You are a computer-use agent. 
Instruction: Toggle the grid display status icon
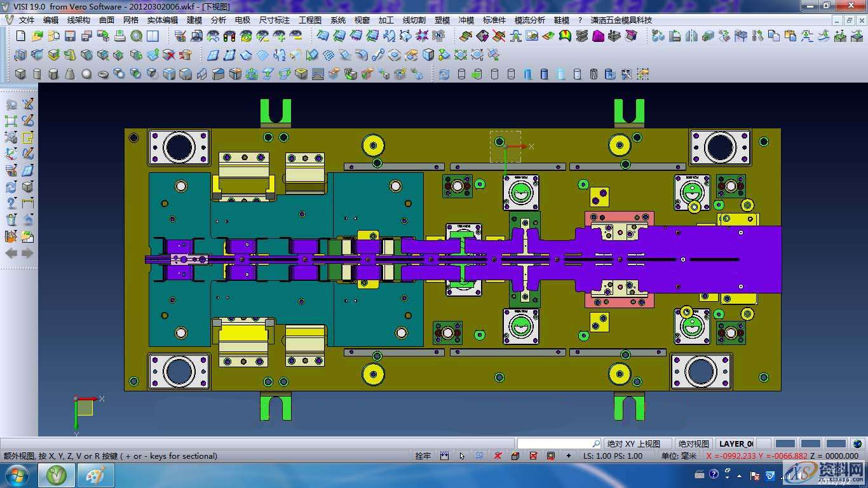444,456
